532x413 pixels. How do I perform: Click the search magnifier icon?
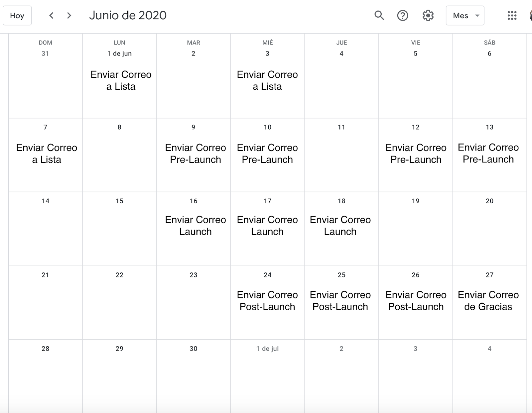click(379, 16)
